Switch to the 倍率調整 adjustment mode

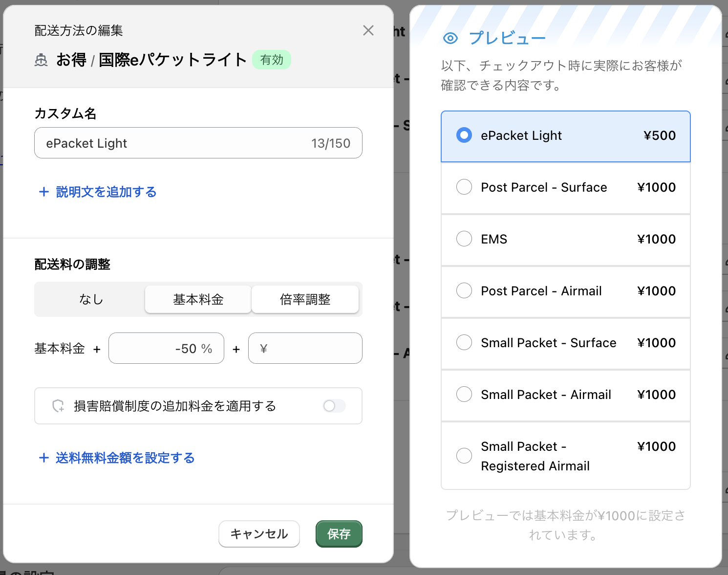304,299
